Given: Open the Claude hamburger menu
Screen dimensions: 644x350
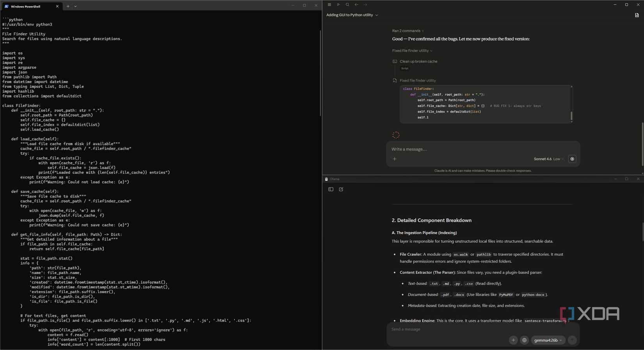Looking at the screenshot, I should point(329,5).
